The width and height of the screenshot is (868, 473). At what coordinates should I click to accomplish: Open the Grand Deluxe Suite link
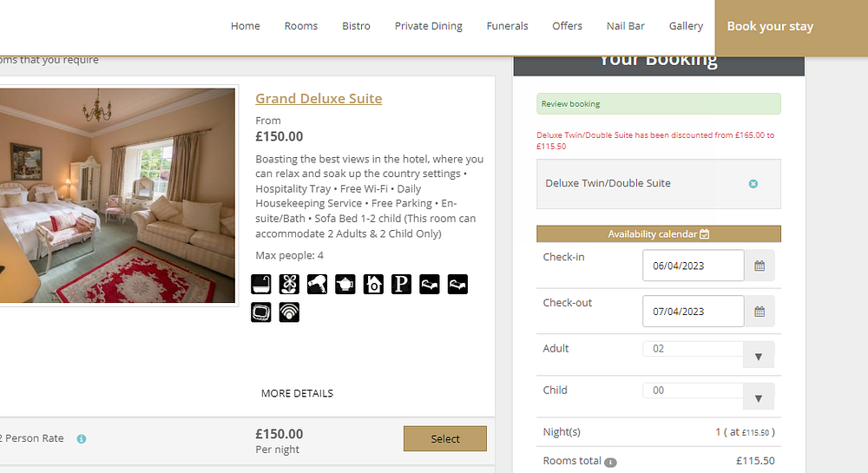tap(319, 99)
